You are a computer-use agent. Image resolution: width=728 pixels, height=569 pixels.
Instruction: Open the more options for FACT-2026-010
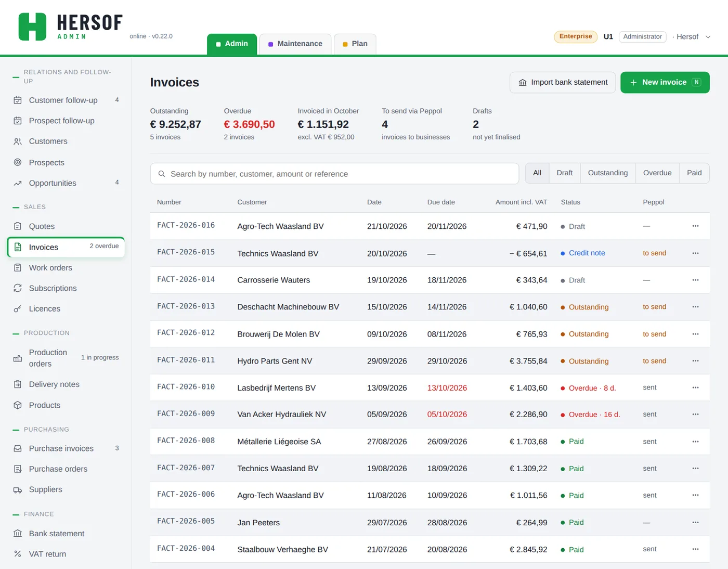[x=695, y=387]
